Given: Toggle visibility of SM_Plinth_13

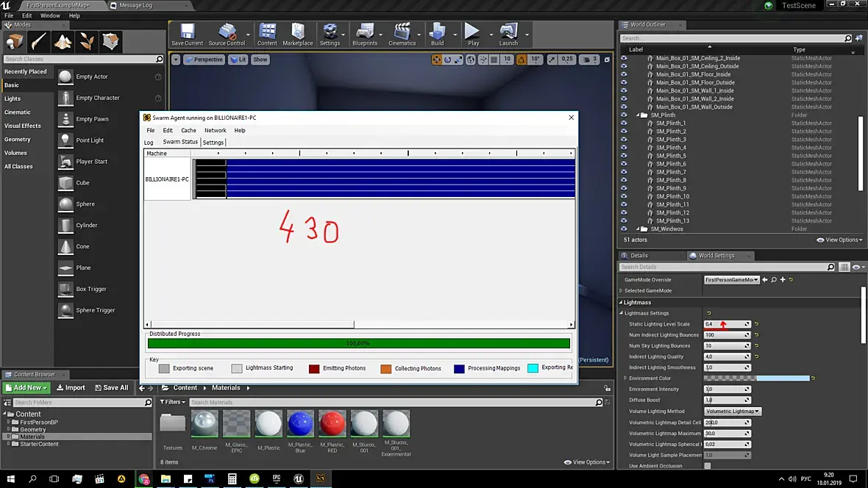Looking at the screenshot, I should click(624, 220).
